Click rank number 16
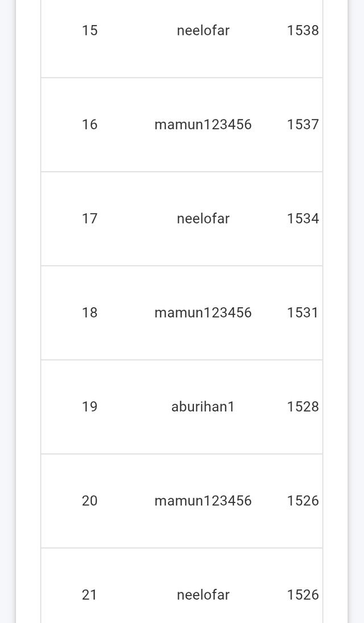Viewport: 364px width, 623px height. click(x=89, y=125)
